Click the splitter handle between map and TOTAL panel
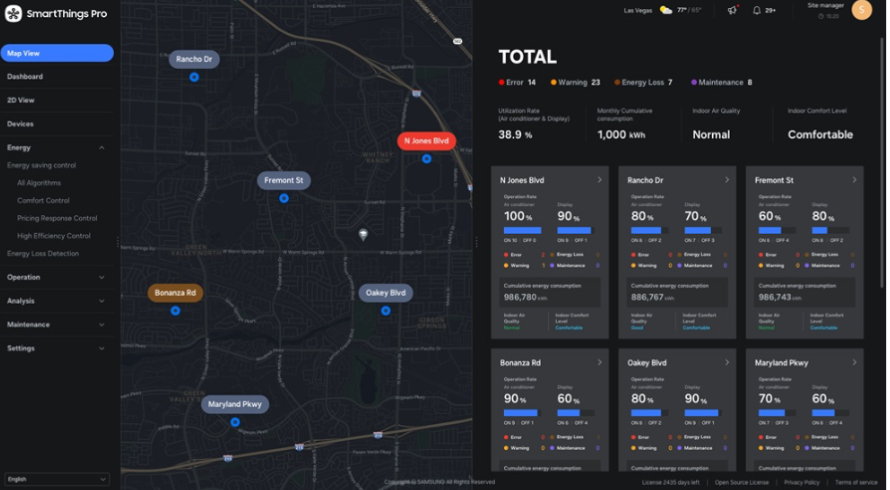 point(476,242)
